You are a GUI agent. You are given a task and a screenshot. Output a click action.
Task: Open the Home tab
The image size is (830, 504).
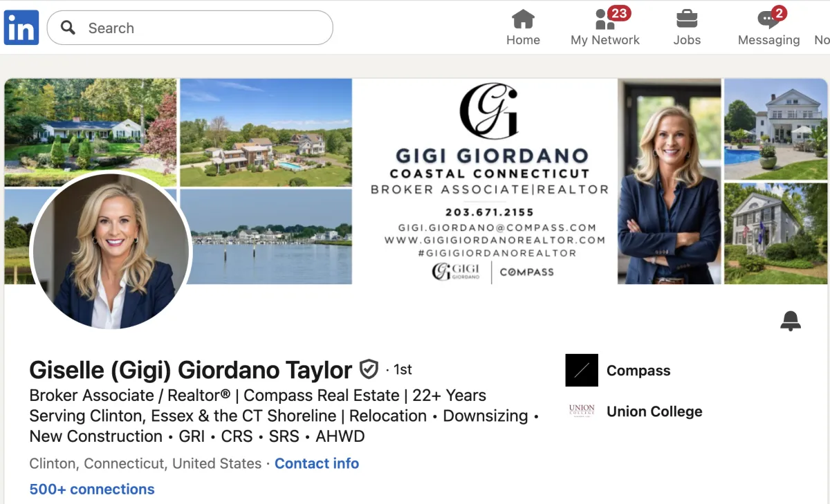tap(523, 28)
